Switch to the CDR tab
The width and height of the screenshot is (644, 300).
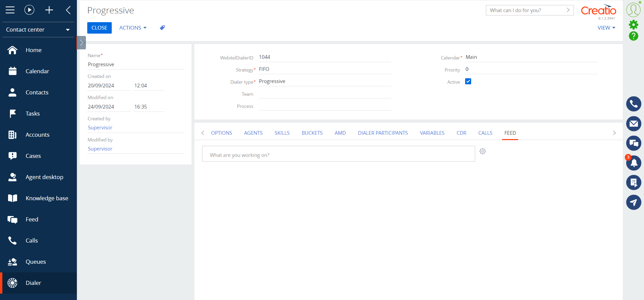point(461,133)
